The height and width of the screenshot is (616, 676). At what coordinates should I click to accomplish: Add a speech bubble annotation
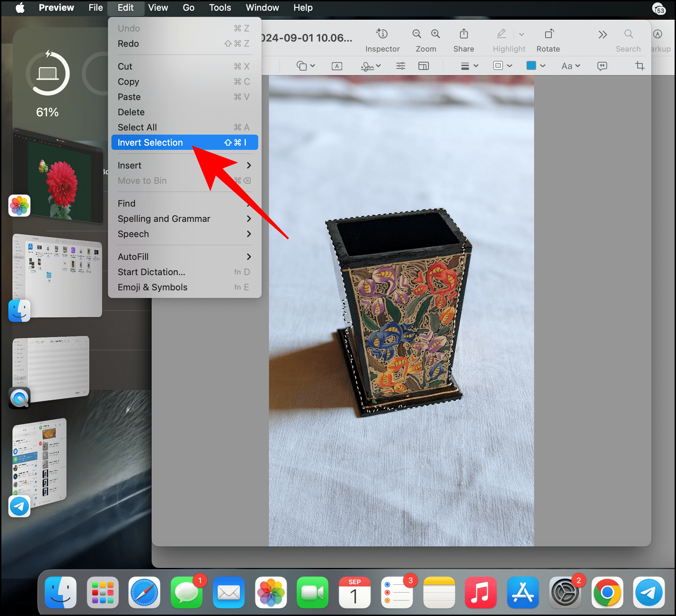(602, 66)
